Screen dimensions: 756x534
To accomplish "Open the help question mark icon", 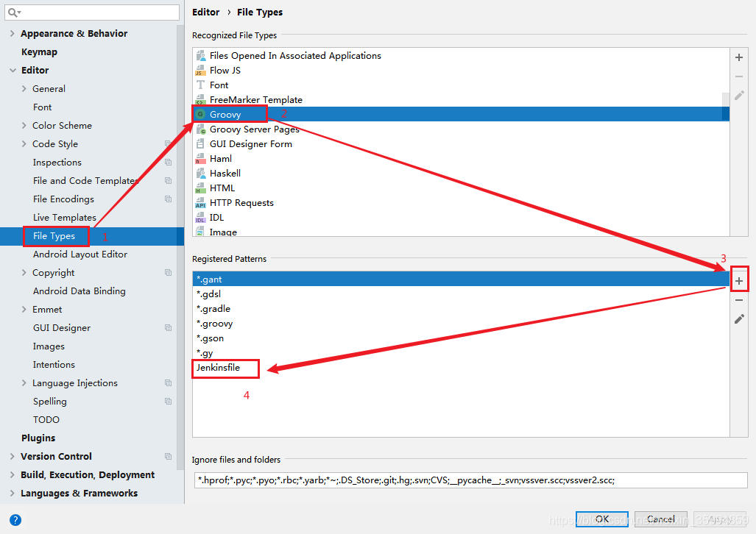I will tap(15, 520).
